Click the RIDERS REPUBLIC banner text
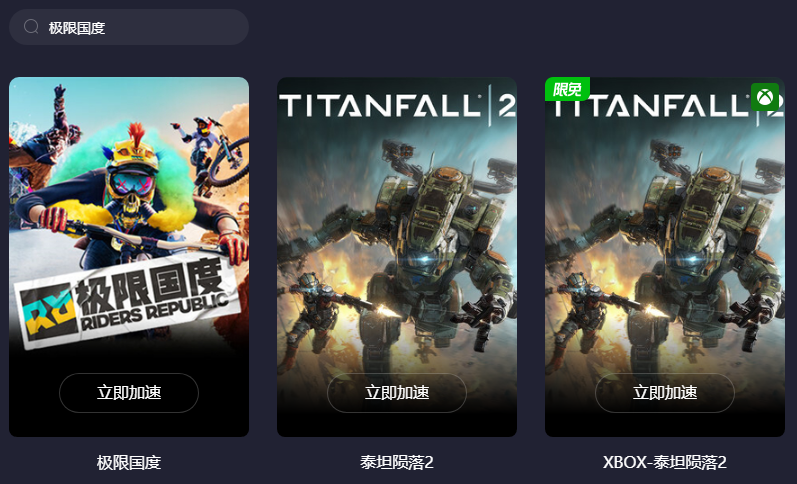 154,311
